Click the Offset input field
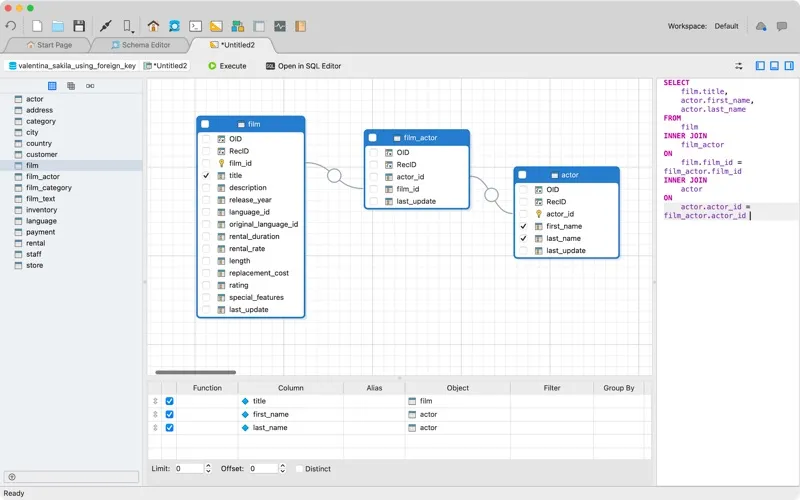 coord(264,468)
